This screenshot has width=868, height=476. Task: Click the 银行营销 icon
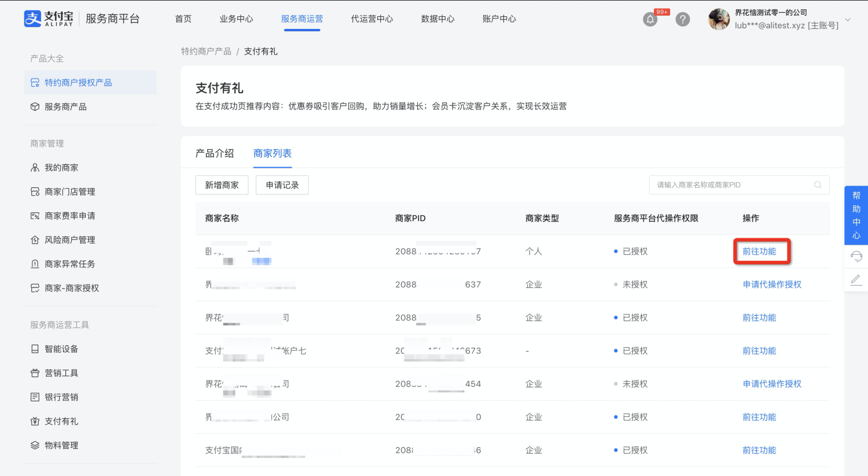coord(35,397)
